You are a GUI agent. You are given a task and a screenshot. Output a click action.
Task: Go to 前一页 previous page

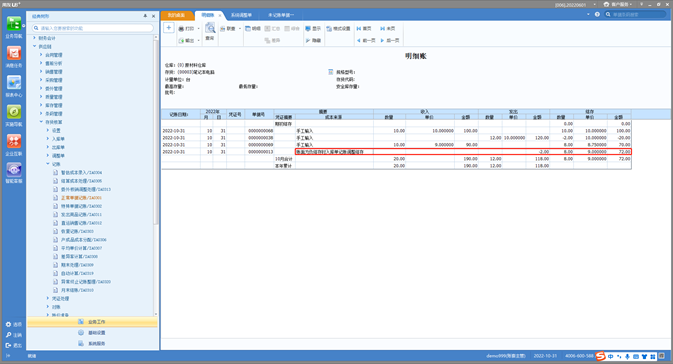click(x=366, y=40)
